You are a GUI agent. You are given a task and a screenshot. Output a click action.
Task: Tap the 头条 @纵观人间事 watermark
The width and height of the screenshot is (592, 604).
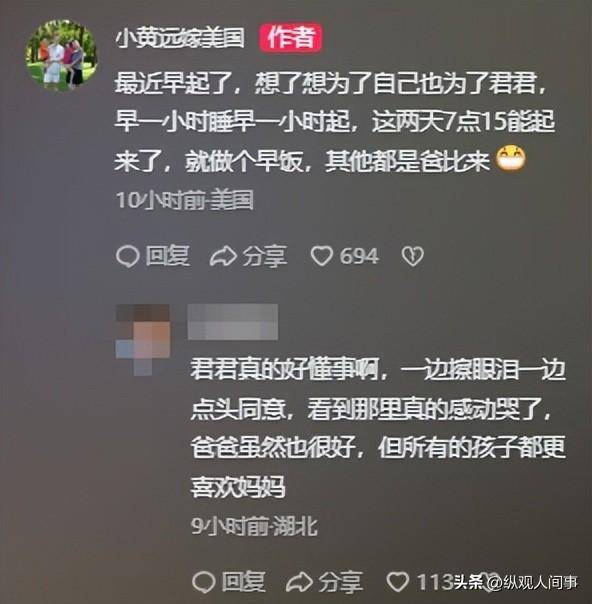tap(515, 582)
